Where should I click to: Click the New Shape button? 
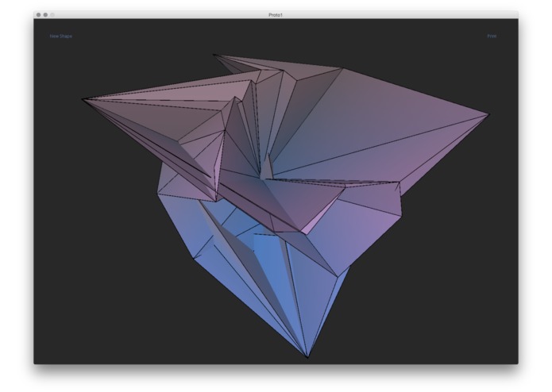(61, 37)
